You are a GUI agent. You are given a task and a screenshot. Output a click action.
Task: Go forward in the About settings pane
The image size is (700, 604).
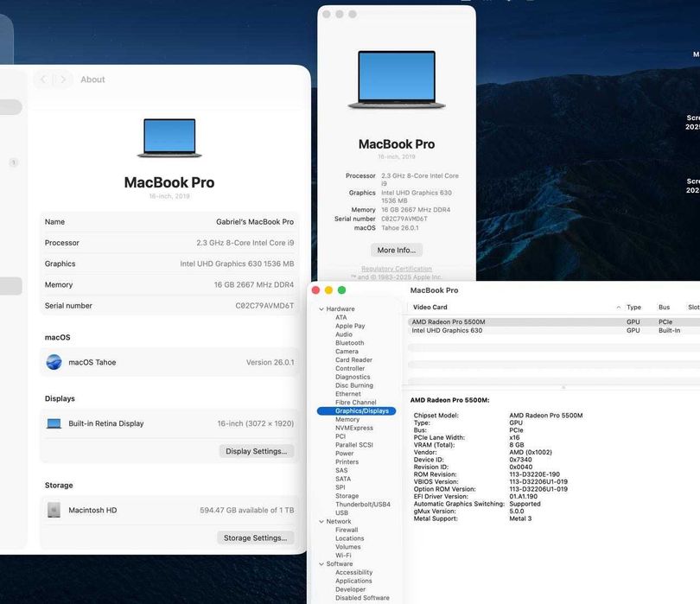click(x=63, y=79)
